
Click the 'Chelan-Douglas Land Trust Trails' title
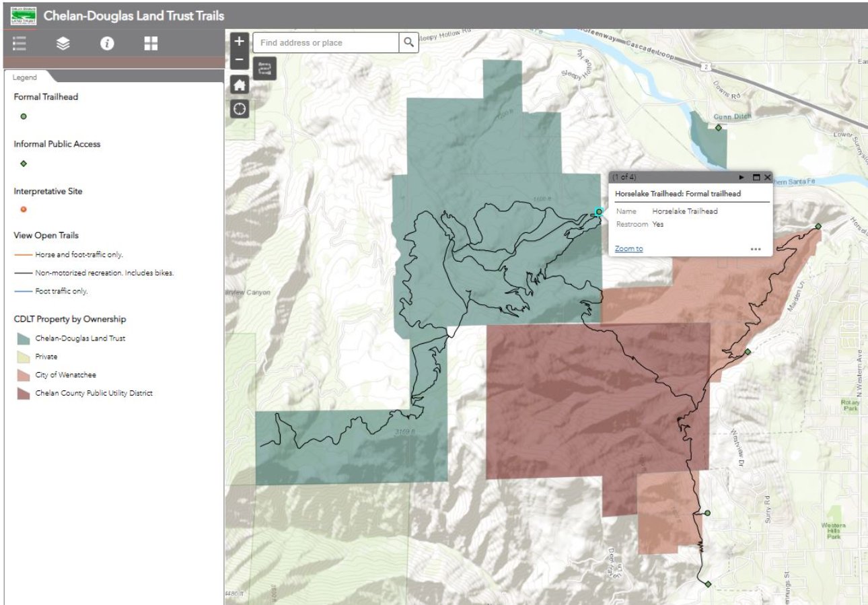[x=134, y=15]
